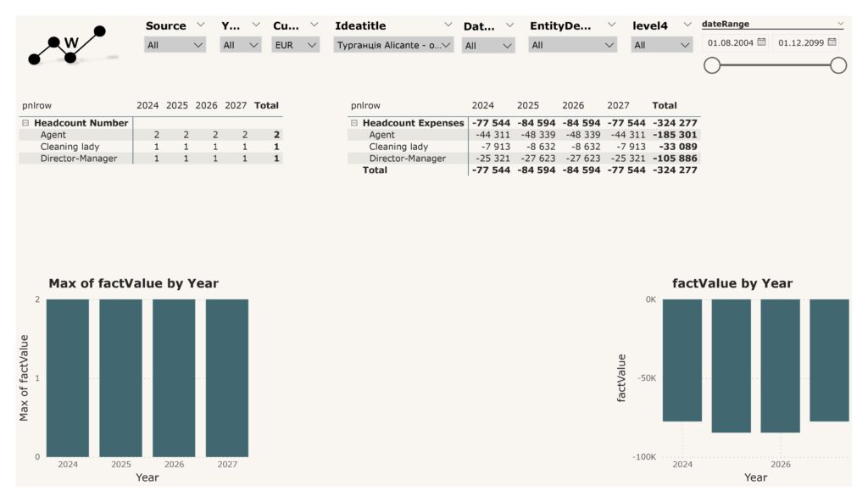Select the Cleaning lady row in Headcount Number table
This screenshot has height=502, width=868.
[70, 147]
